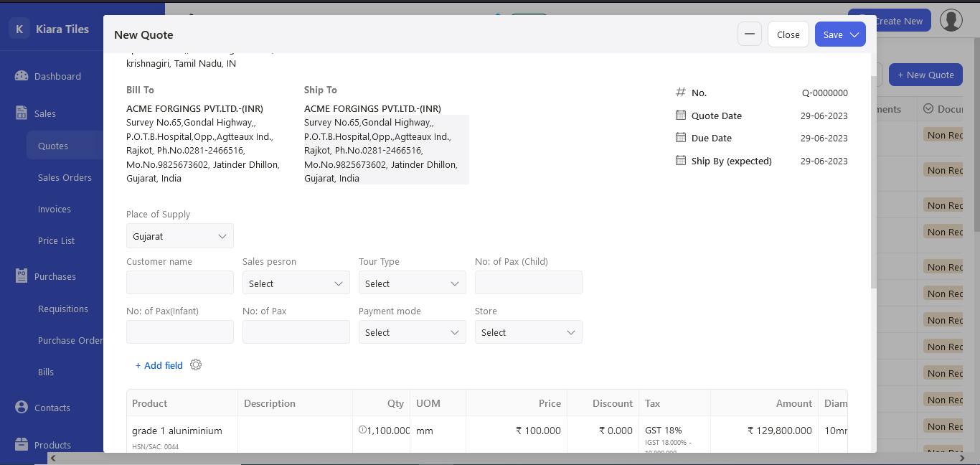Viewport: 980px width, 465px height.
Task: Click the Products box icon
Action: [21, 444]
